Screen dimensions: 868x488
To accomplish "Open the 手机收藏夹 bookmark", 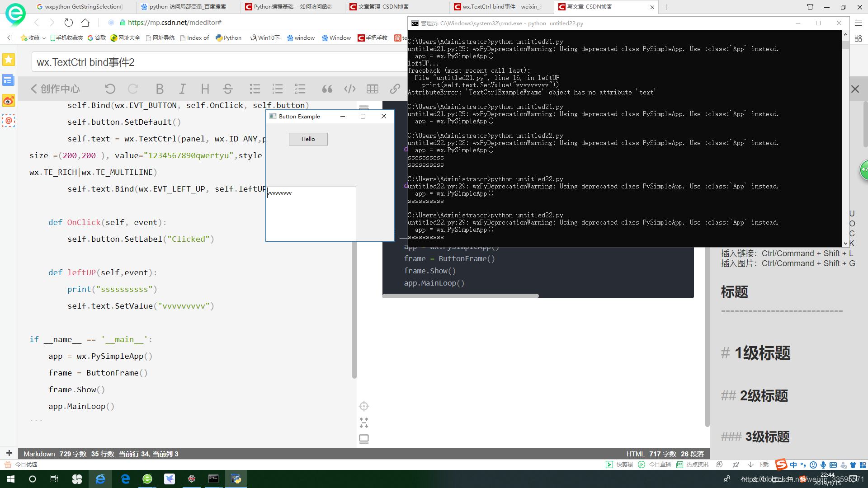I will (x=66, y=38).
